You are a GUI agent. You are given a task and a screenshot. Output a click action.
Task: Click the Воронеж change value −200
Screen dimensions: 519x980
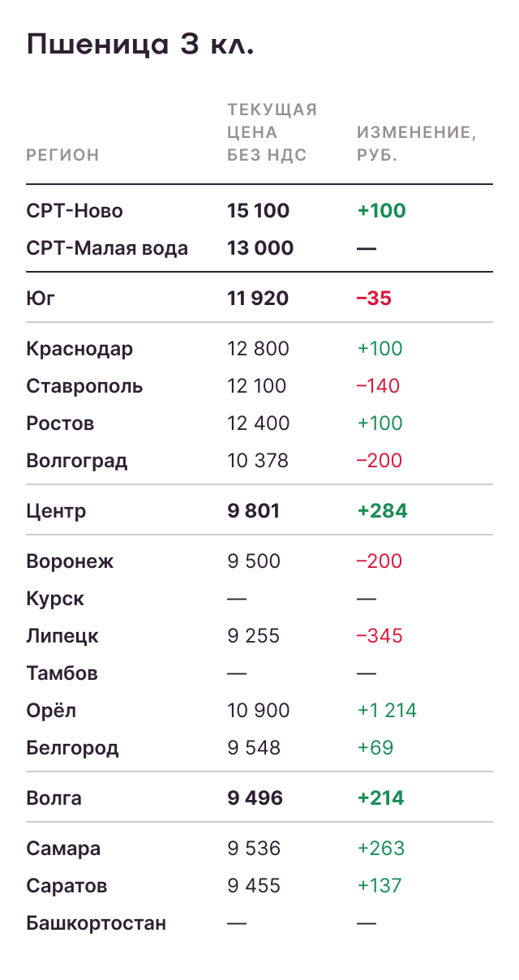pyautogui.click(x=380, y=561)
